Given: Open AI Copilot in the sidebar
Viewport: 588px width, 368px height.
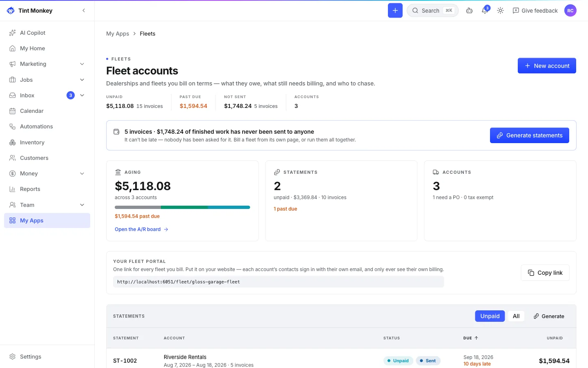Looking at the screenshot, I should [x=47, y=33].
